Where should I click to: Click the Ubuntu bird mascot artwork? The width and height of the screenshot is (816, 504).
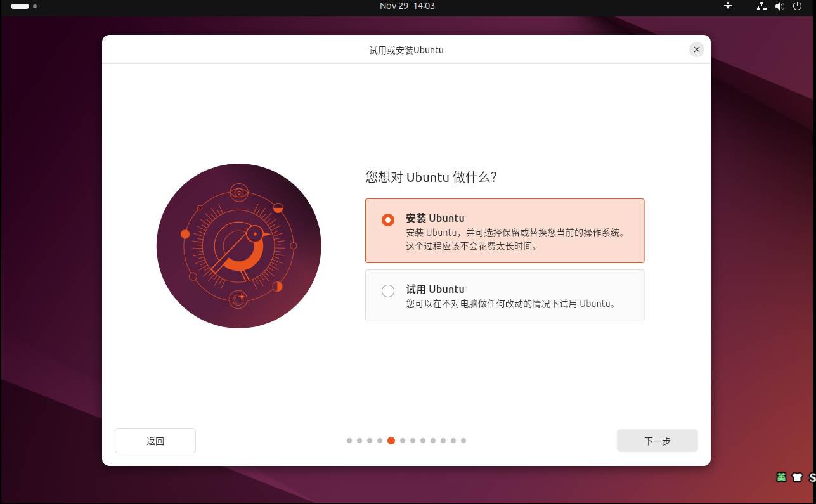pyautogui.click(x=239, y=246)
